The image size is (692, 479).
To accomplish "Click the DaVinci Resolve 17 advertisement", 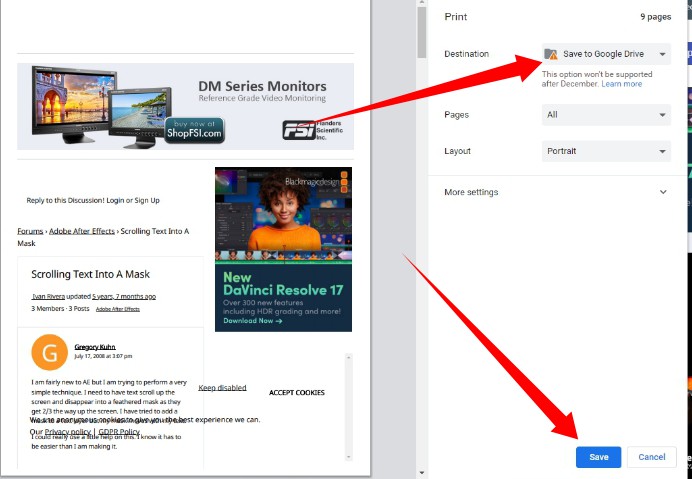I will tap(283, 249).
